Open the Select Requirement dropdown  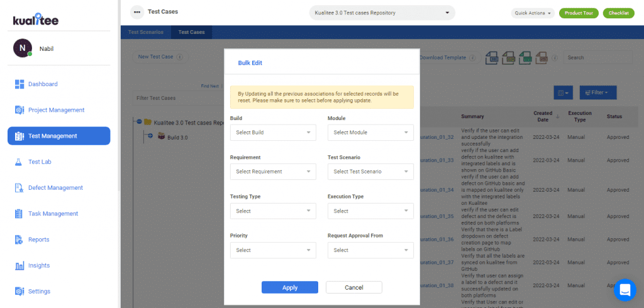pyautogui.click(x=273, y=172)
